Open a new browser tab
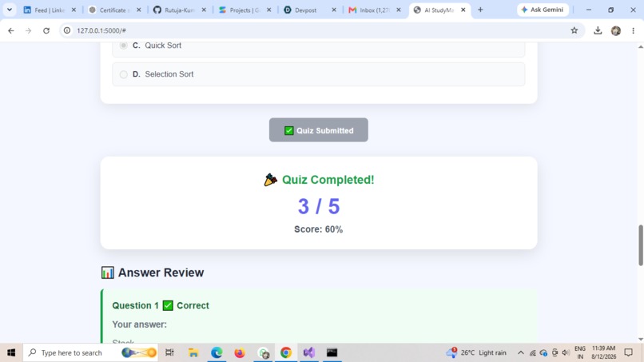644x362 pixels. [480, 10]
